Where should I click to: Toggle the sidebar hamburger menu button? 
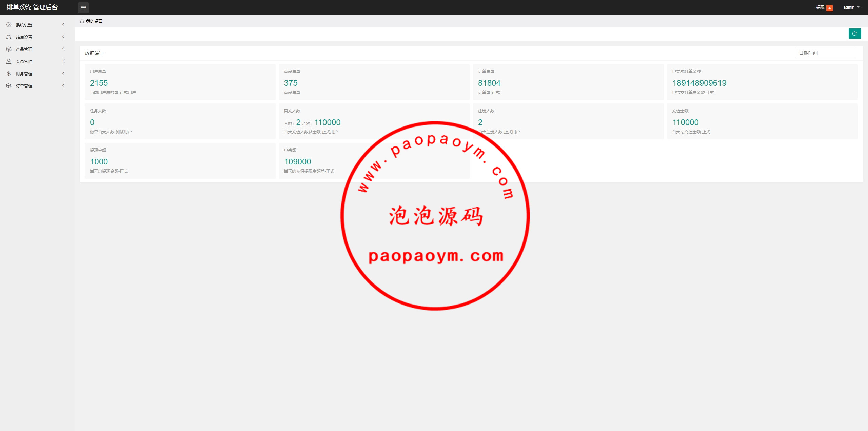pyautogui.click(x=83, y=7)
